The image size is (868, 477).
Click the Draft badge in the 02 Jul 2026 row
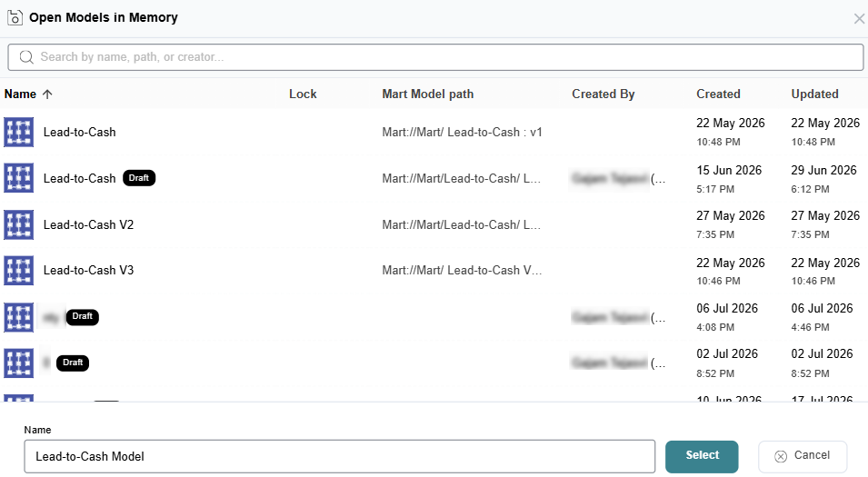point(73,363)
